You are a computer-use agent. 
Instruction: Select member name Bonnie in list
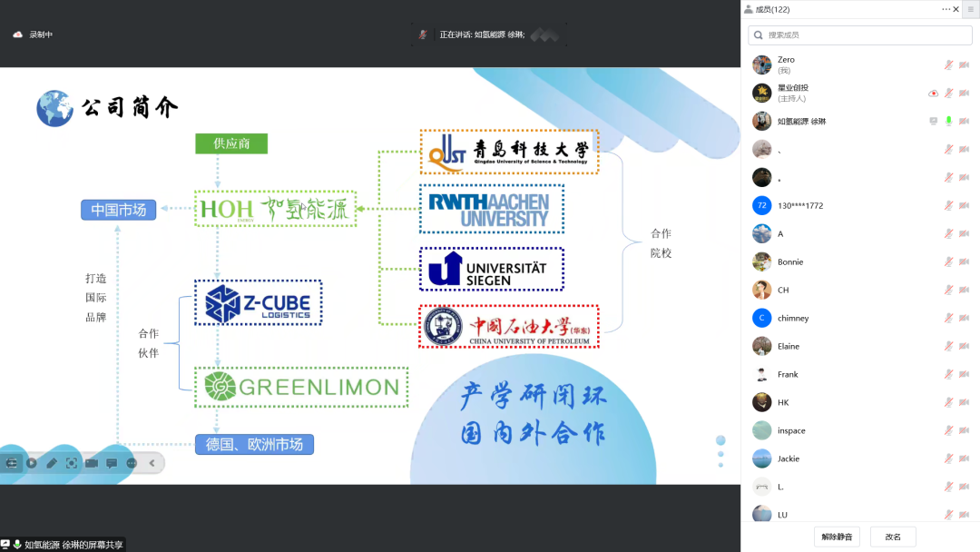(790, 262)
